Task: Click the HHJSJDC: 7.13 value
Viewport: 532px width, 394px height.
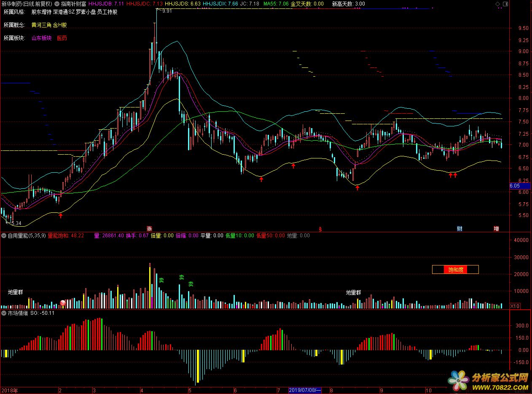Action: click(145, 4)
